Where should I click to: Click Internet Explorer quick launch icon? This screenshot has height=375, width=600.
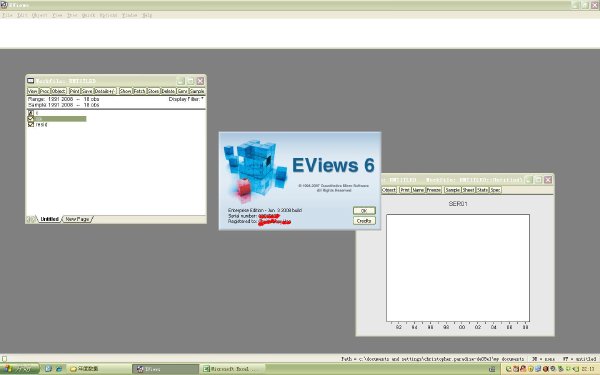[59, 369]
